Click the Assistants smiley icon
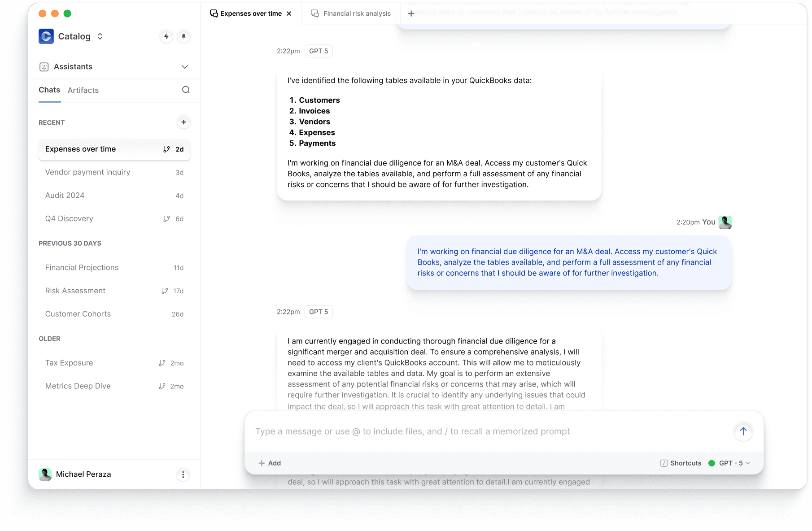 pyautogui.click(x=44, y=67)
